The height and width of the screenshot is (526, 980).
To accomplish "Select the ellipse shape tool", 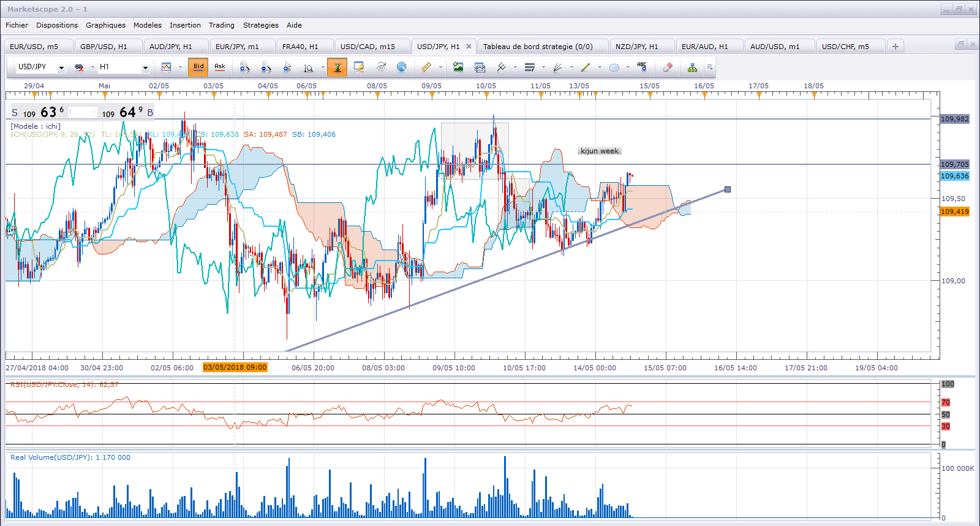I will tap(614, 67).
